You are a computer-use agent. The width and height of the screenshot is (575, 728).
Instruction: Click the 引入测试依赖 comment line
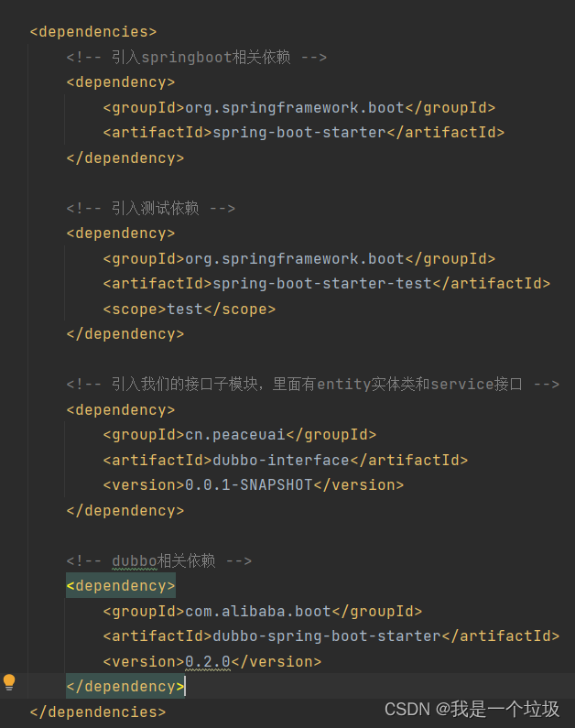pos(151,209)
